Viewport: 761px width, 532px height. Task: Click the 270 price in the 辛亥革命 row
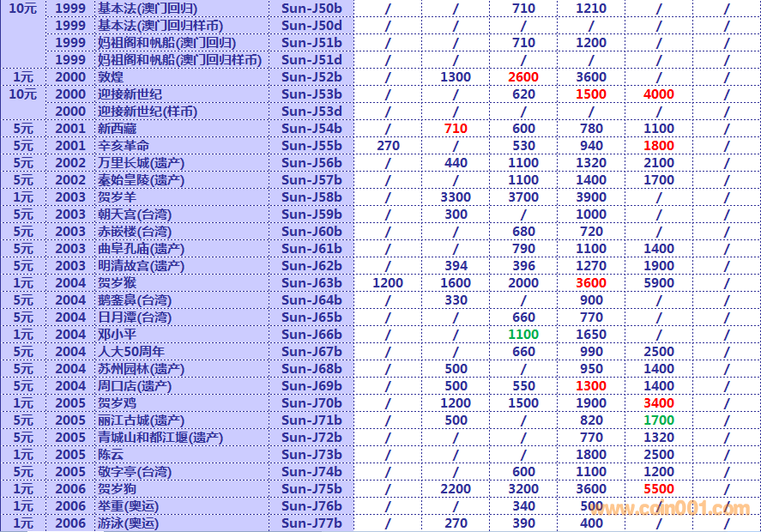click(388, 146)
